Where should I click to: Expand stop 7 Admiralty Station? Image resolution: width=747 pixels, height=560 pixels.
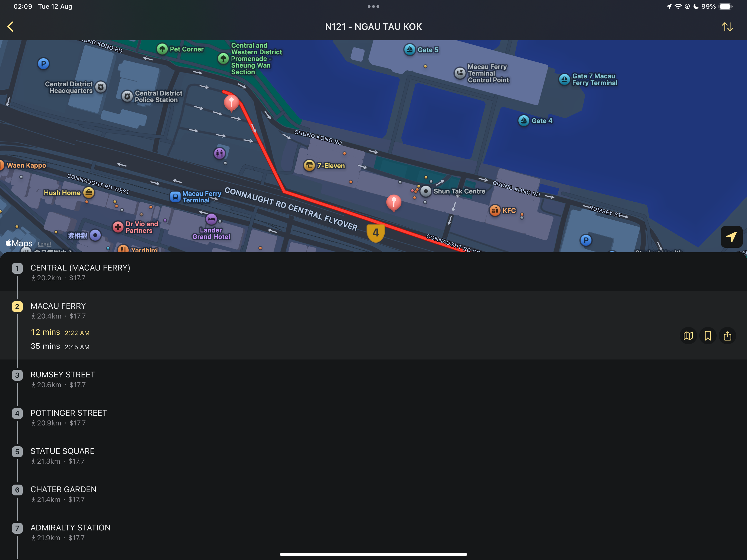coord(373,532)
